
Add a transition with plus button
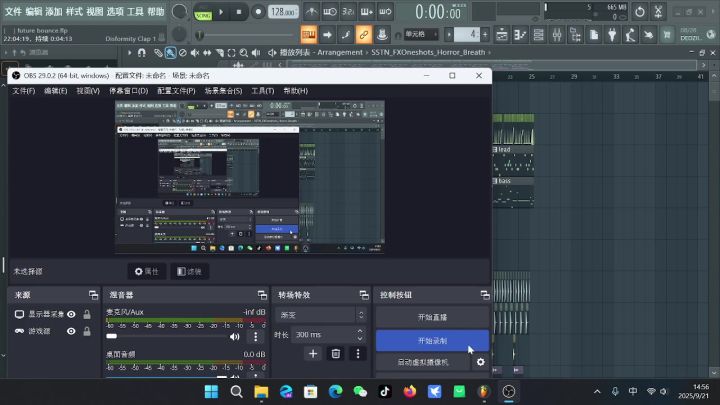313,354
